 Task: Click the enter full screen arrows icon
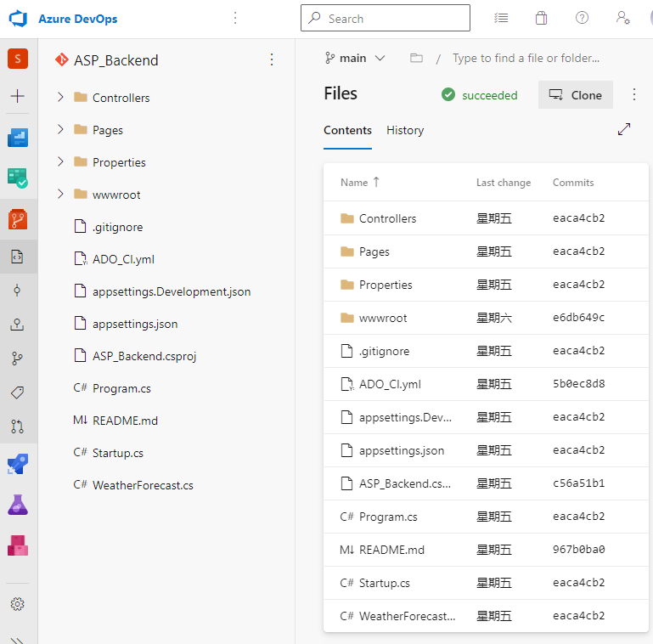point(624,129)
